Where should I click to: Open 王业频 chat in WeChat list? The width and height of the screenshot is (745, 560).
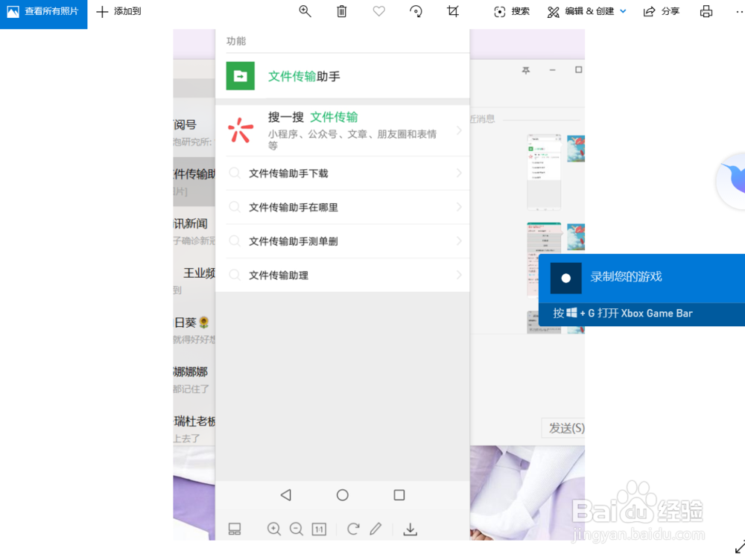click(194, 280)
